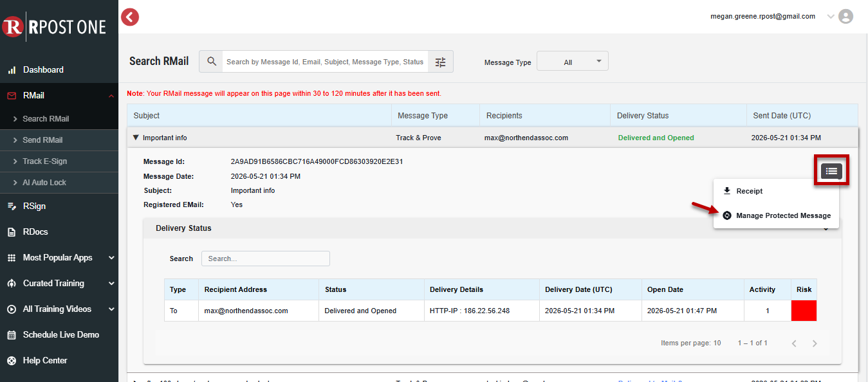Click the Curated Training icon
Image resolution: width=868 pixels, height=382 pixels.
click(x=12, y=283)
